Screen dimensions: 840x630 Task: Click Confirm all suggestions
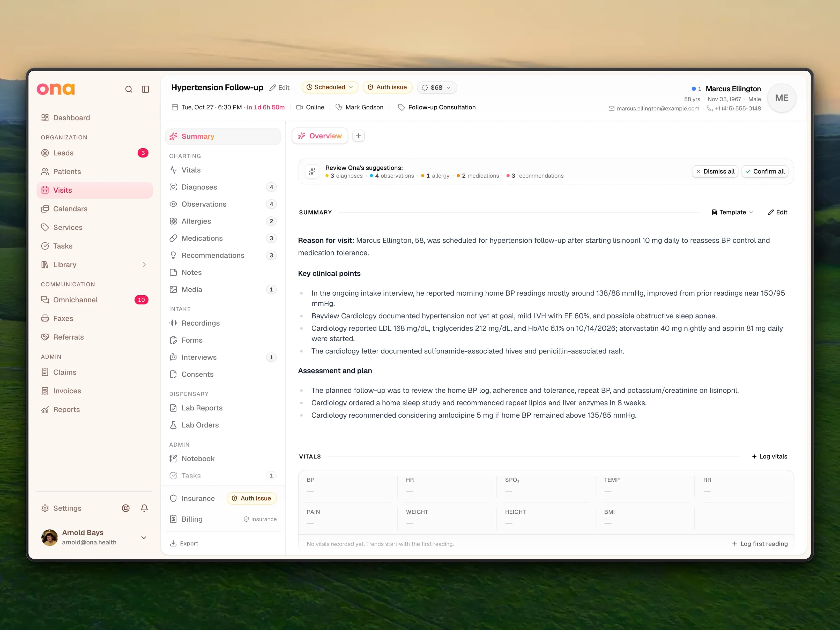coord(765,171)
